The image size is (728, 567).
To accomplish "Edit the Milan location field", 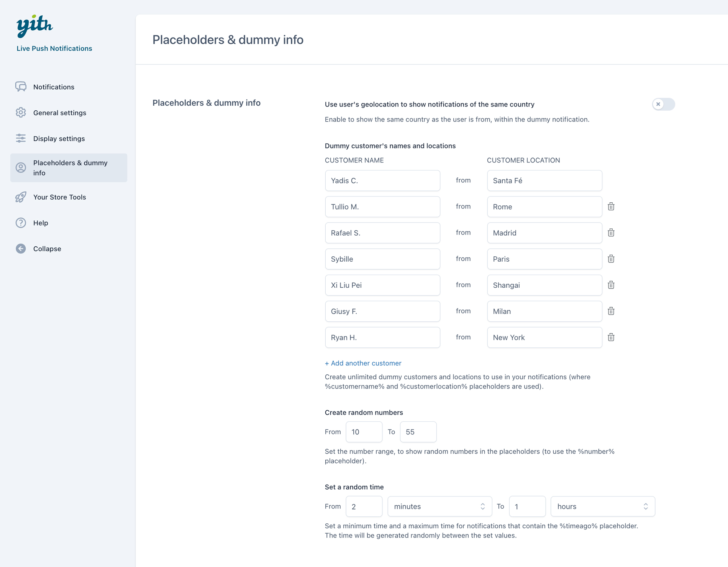I will pyautogui.click(x=544, y=311).
